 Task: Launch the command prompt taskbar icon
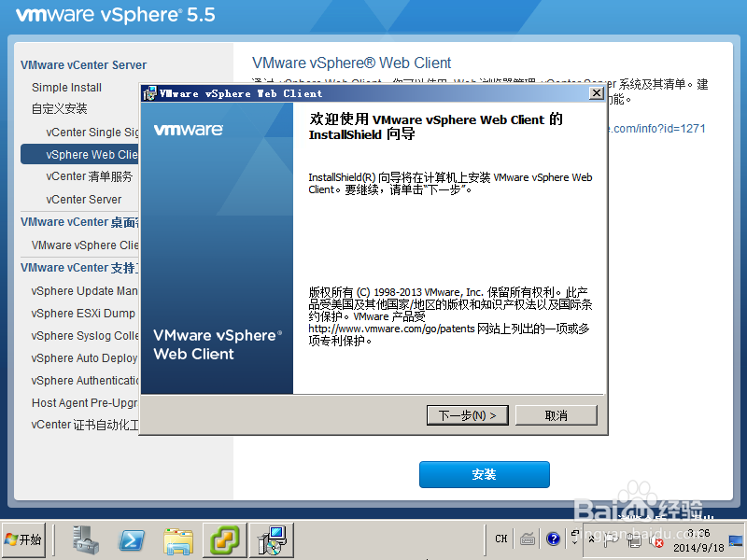point(131,540)
